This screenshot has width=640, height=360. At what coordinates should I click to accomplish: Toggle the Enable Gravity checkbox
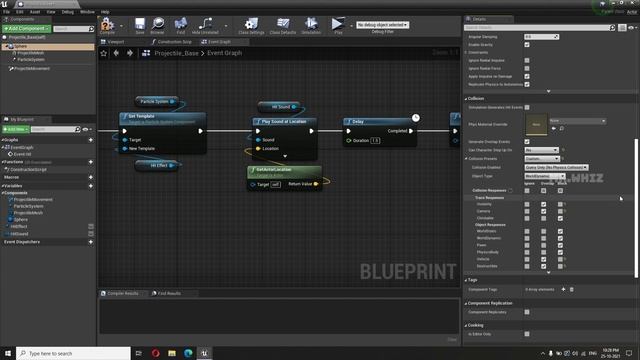tap(527, 45)
